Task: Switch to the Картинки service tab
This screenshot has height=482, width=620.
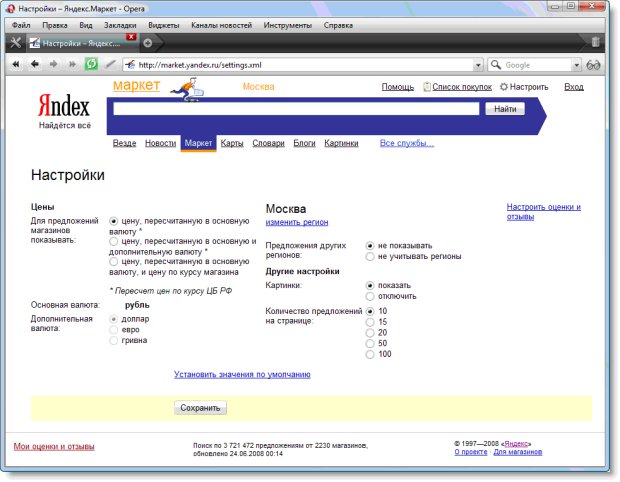Action: (x=341, y=143)
